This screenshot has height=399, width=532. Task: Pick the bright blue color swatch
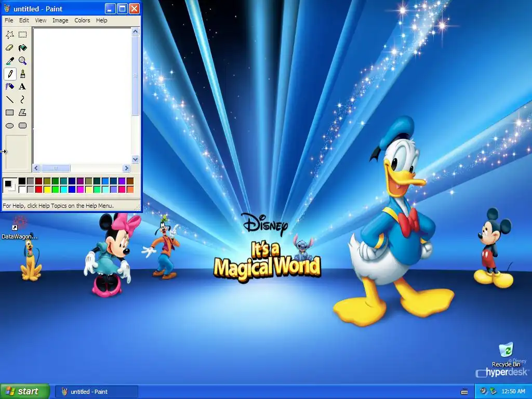(x=72, y=189)
